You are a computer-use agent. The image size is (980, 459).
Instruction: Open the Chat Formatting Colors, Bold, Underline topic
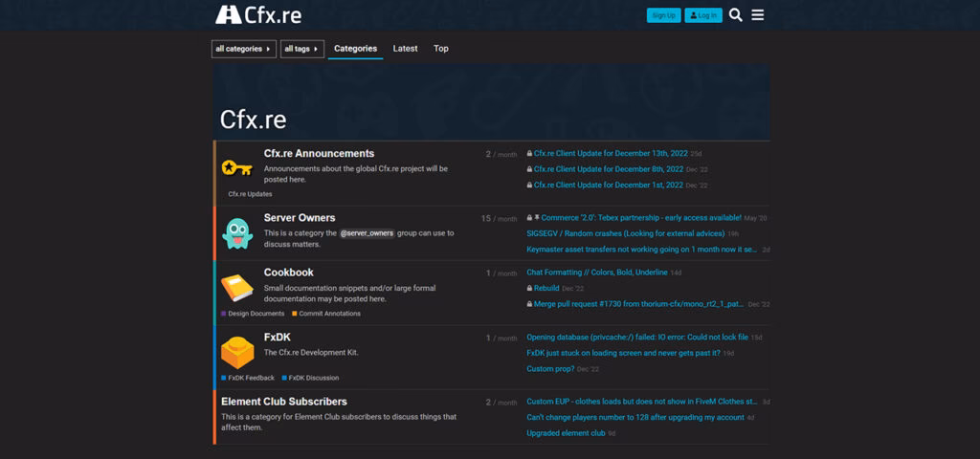point(597,273)
